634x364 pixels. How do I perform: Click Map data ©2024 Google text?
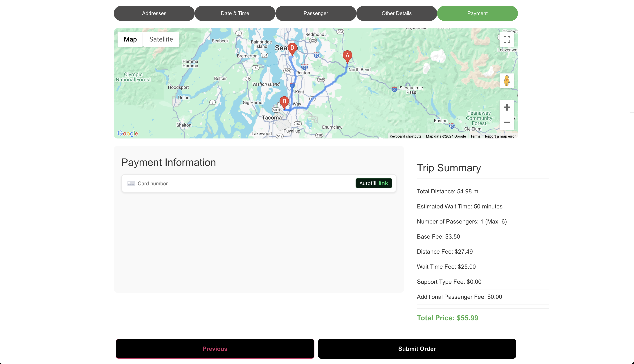pos(446,136)
